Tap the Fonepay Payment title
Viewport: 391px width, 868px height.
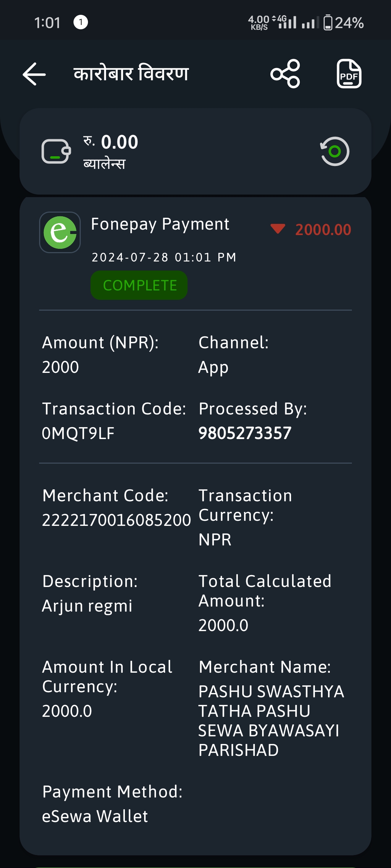tap(160, 224)
